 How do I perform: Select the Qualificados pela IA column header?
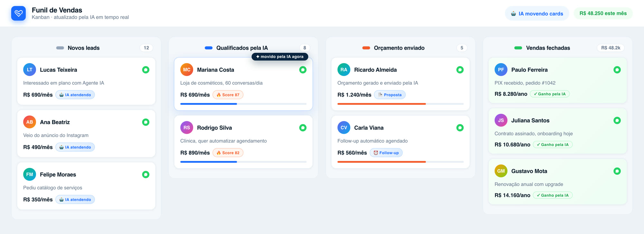(242, 48)
